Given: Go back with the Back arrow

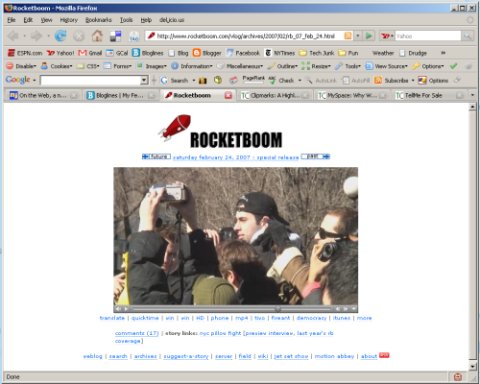Looking at the screenshot, I should tap(14, 36).
